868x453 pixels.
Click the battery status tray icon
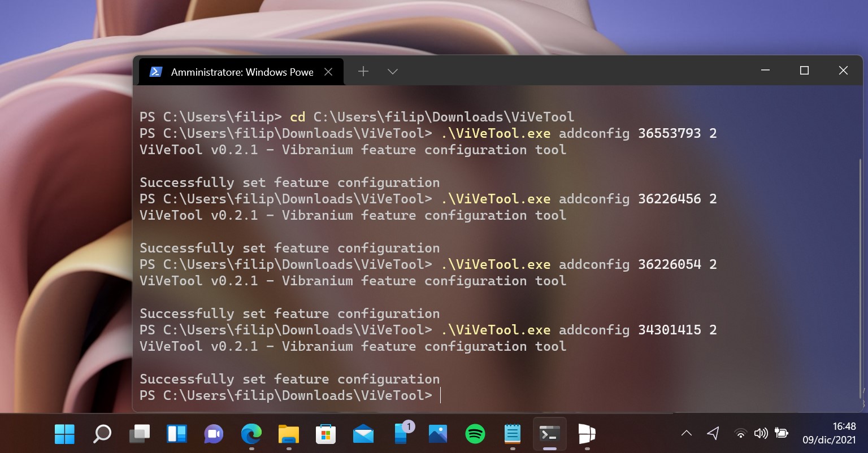(x=782, y=434)
